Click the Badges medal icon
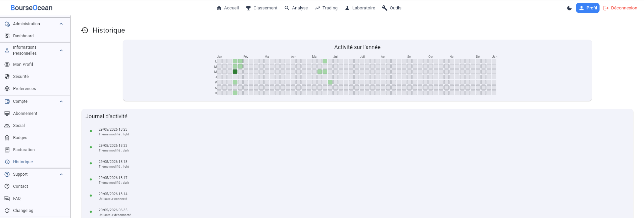 tap(7, 138)
